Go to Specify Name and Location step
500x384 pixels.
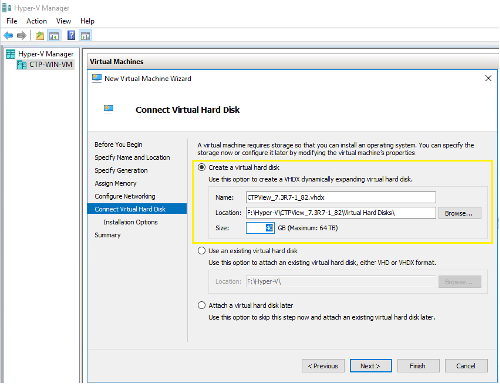132,157
